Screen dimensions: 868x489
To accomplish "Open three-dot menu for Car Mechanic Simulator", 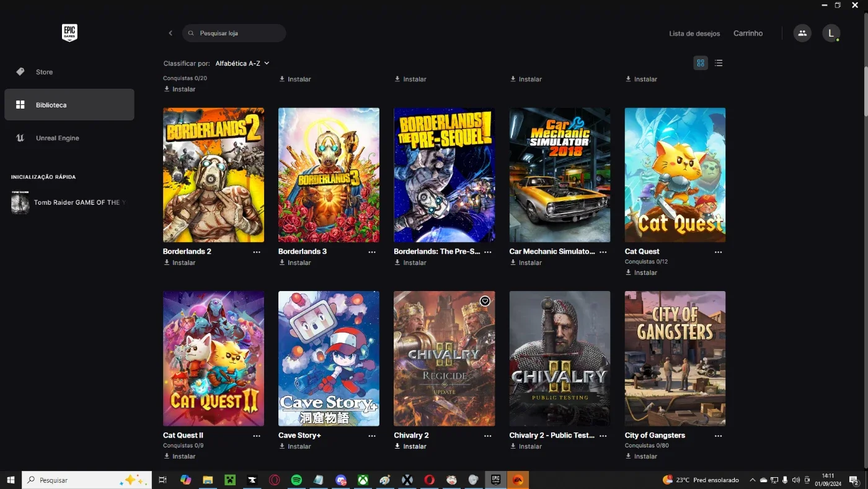I will click(x=603, y=252).
